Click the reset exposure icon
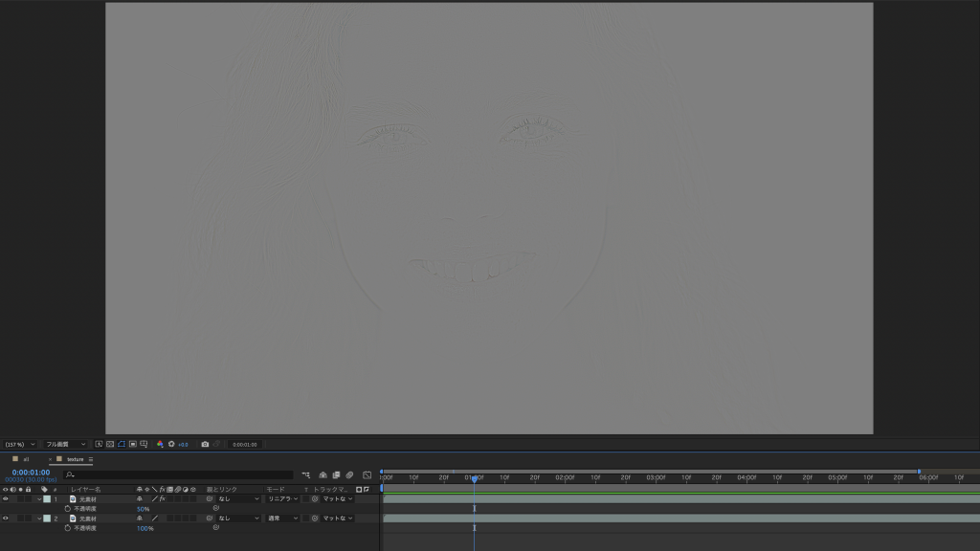 [171, 444]
